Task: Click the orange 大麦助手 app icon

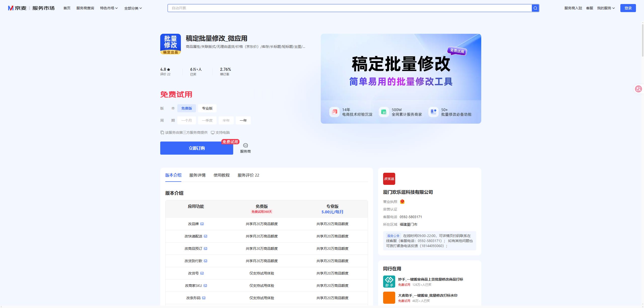Action: point(389,298)
